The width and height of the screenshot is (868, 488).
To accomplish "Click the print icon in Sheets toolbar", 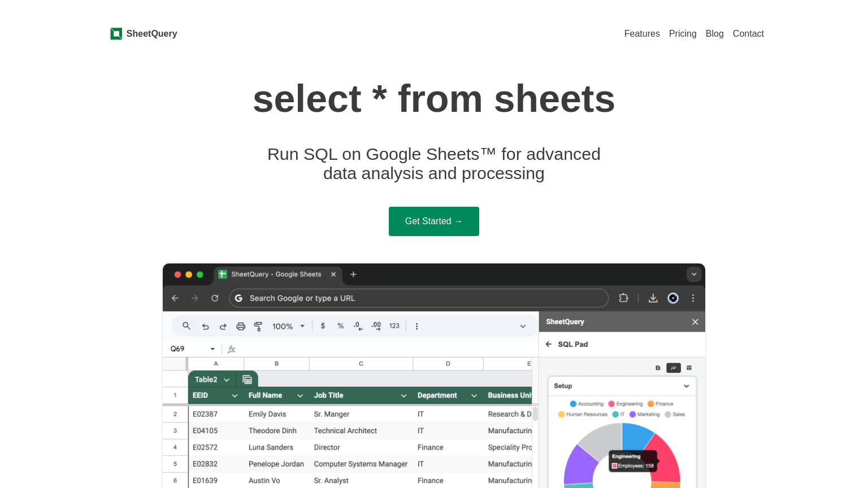I will (x=241, y=326).
